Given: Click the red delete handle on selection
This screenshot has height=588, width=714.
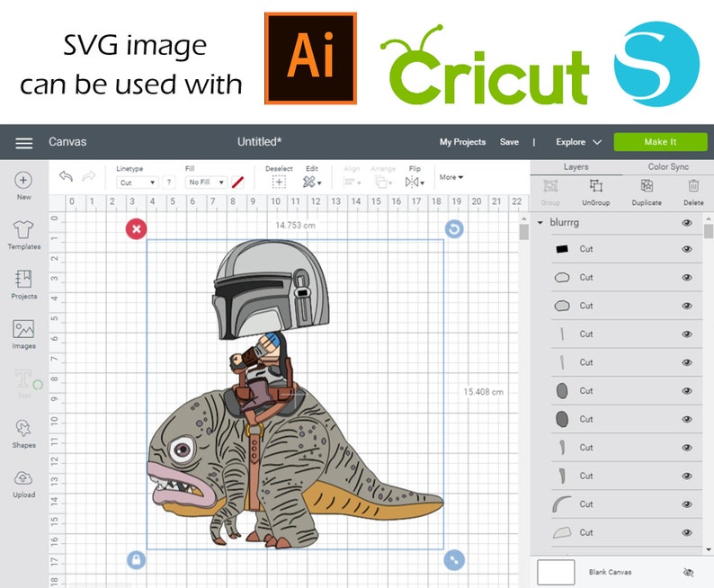Looking at the screenshot, I should tap(136, 229).
